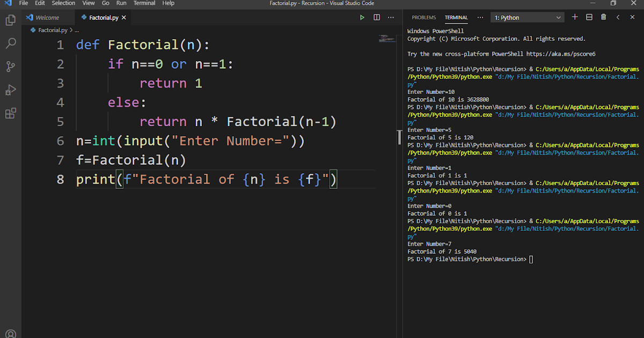
Task: Kill terminal with trash icon
Action: point(603,17)
